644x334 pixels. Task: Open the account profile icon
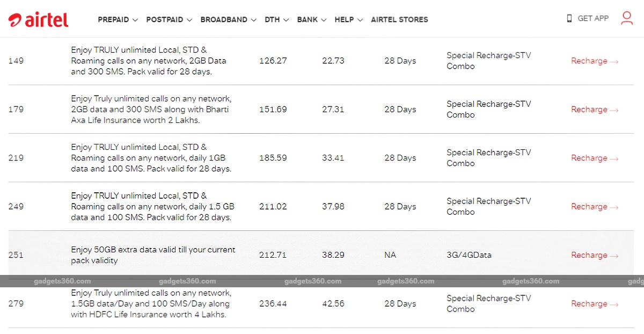(627, 18)
